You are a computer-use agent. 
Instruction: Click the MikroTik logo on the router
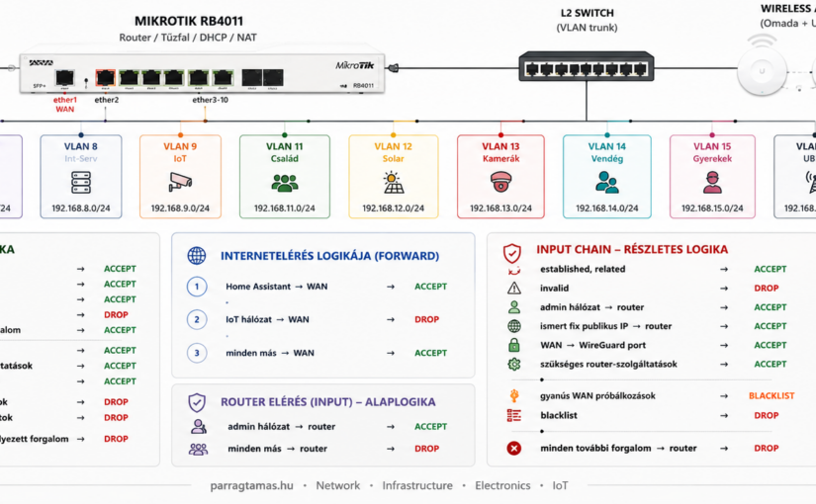click(355, 65)
